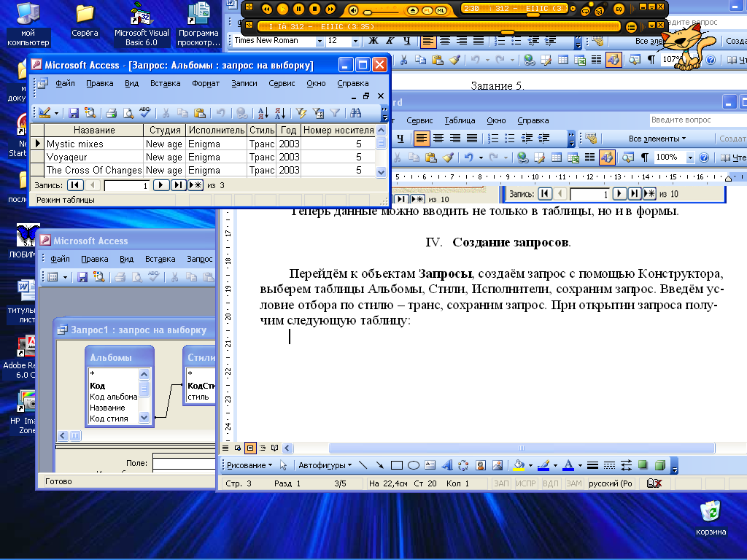
Task: Open the Рисование menu in the Drawing toolbar
Action: click(249, 465)
